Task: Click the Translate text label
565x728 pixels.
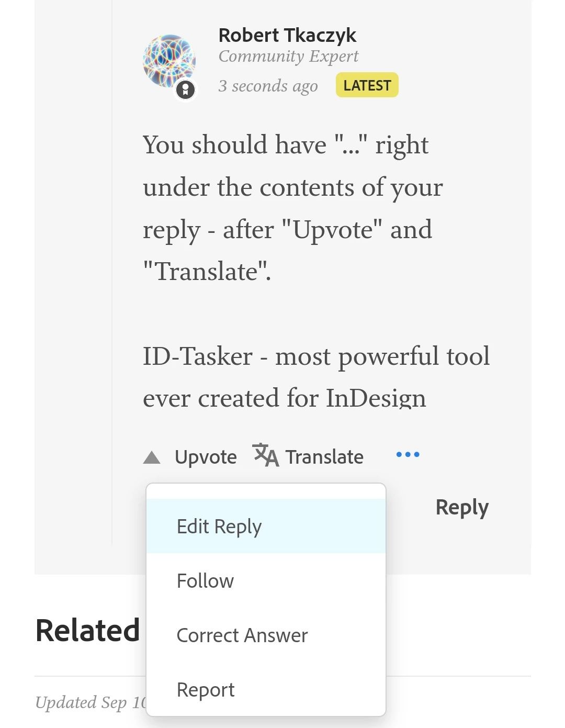Action: pos(324,457)
